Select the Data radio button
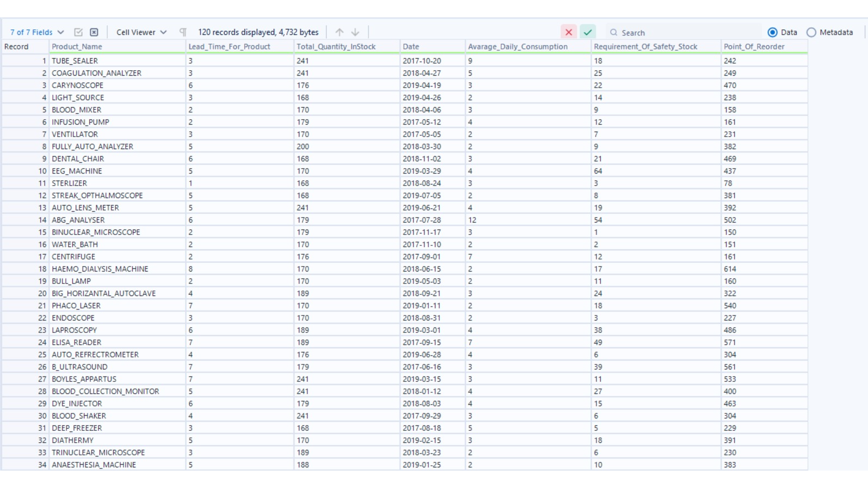The width and height of the screenshot is (868, 488). click(x=772, y=33)
